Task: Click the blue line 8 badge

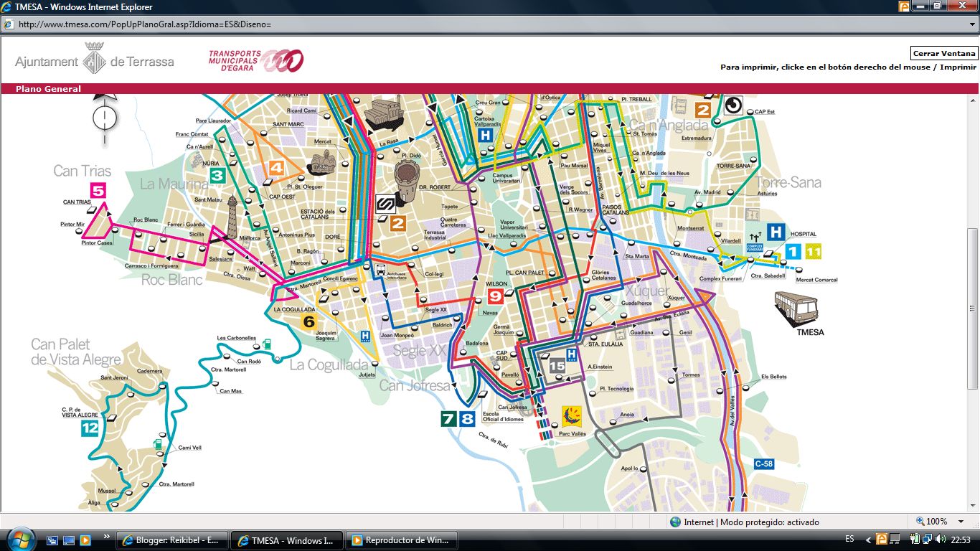Action: [467, 419]
